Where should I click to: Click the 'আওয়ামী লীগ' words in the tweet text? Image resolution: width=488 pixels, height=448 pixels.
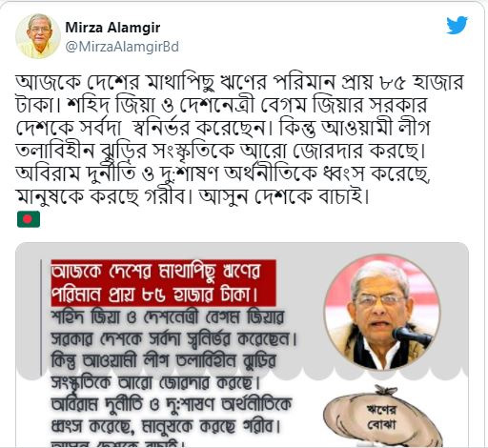pos(376,129)
